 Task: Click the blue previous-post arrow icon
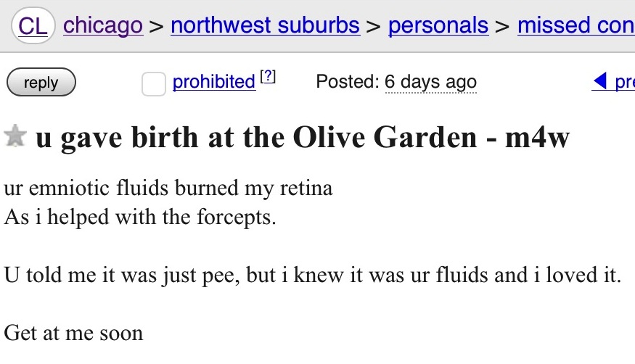click(599, 81)
